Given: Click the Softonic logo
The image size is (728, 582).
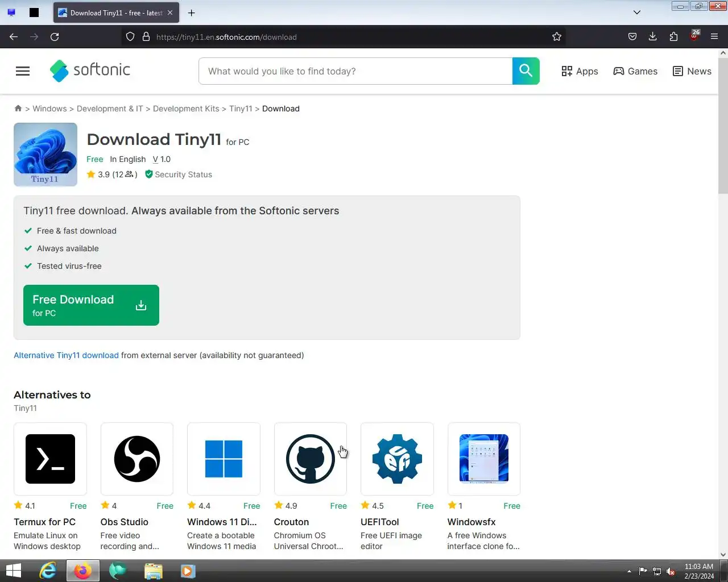Looking at the screenshot, I should click(x=90, y=70).
